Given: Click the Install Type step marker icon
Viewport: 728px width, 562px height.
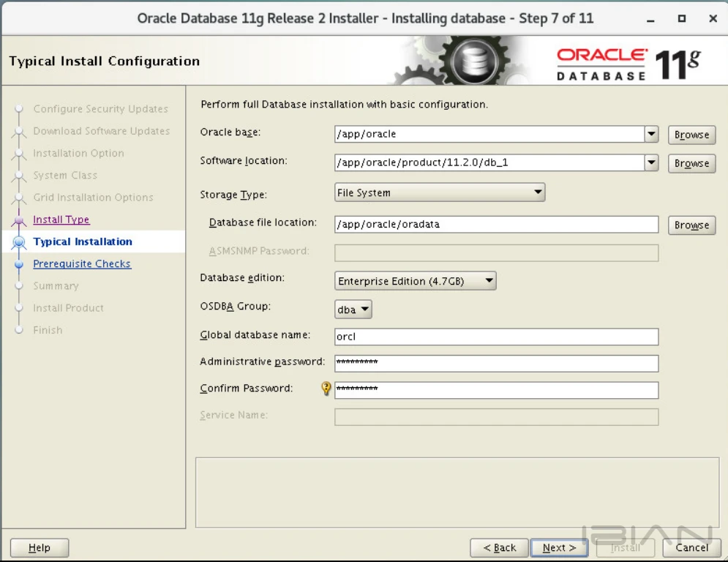Looking at the screenshot, I should (x=19, y=220).
